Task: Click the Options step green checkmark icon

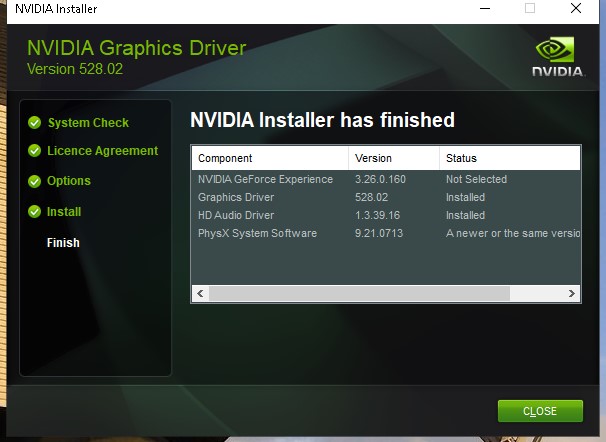Action: (34, 181)
